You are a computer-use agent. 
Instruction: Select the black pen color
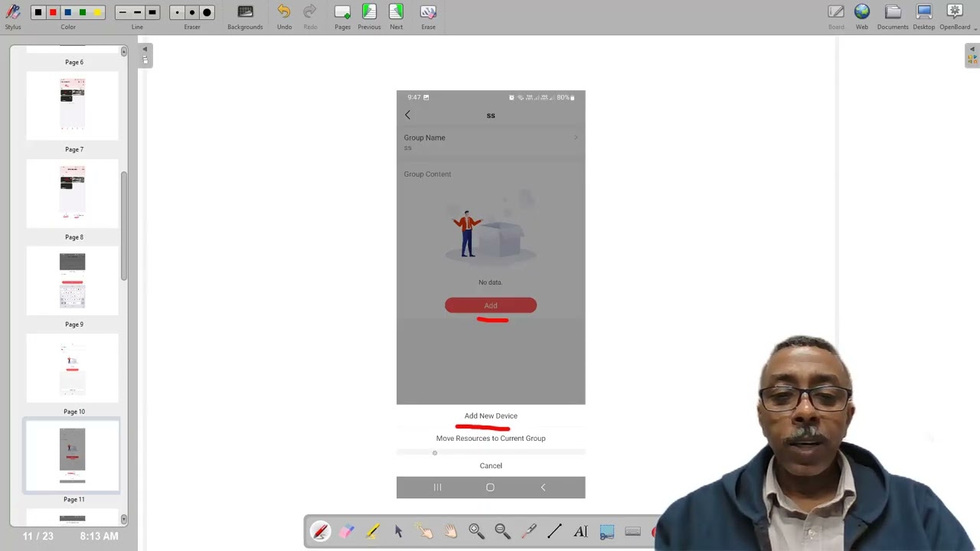point(38,12)
